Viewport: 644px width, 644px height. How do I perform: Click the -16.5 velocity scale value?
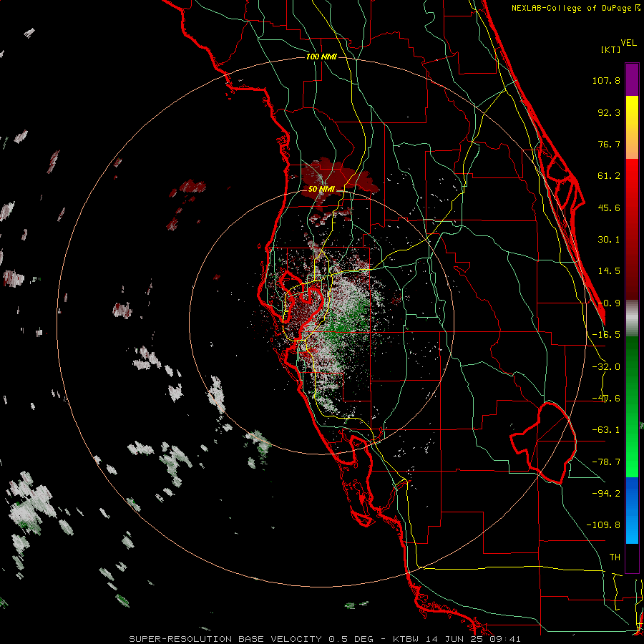point(606,335)
